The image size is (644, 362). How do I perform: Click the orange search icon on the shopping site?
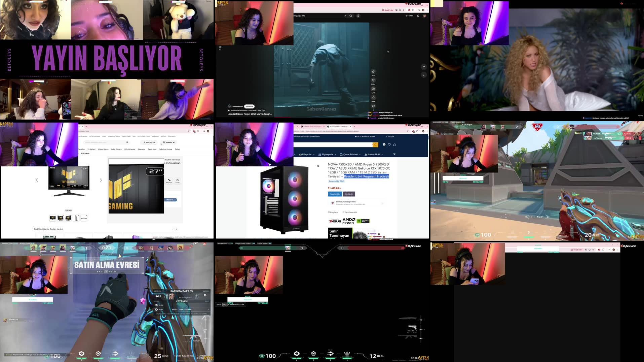[x=376, y=144]
